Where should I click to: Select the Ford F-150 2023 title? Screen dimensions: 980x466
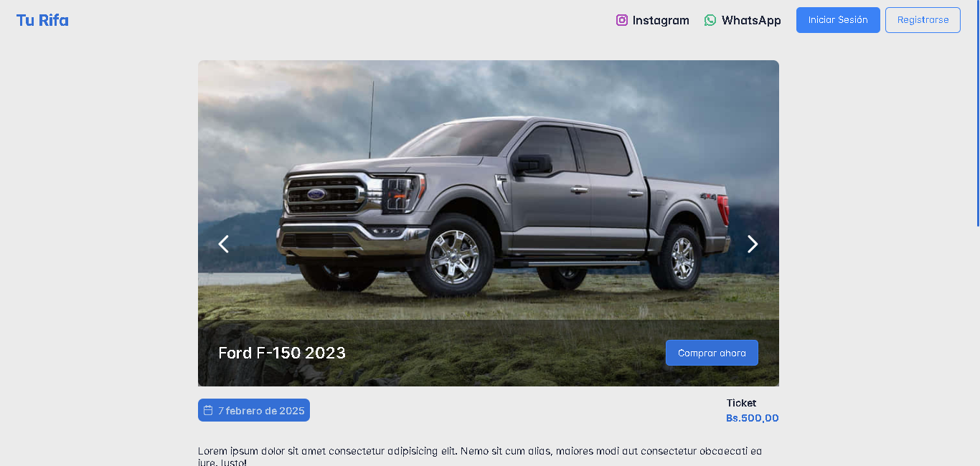282,353
